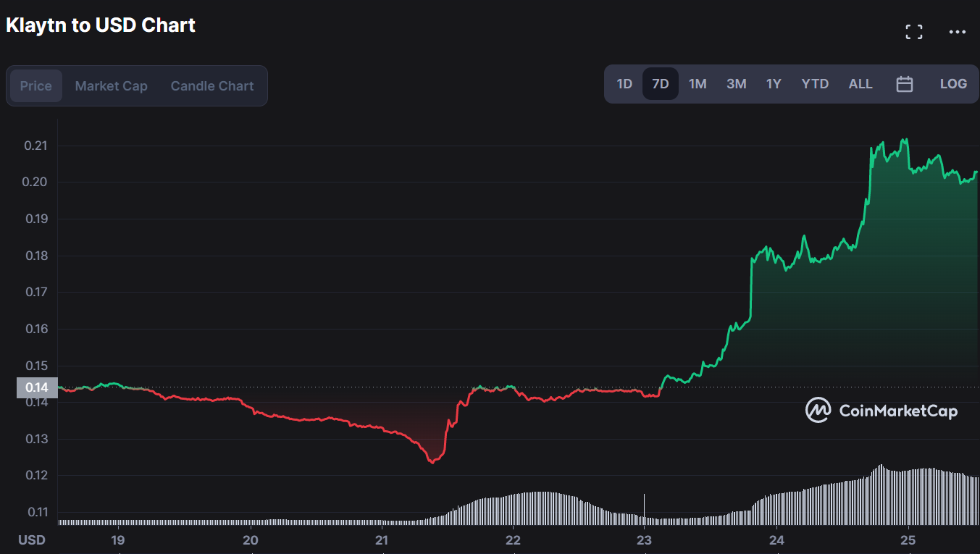Screen dimensions: 980x554
Task: Select the 3M timeframe
Action: [736, 84]
